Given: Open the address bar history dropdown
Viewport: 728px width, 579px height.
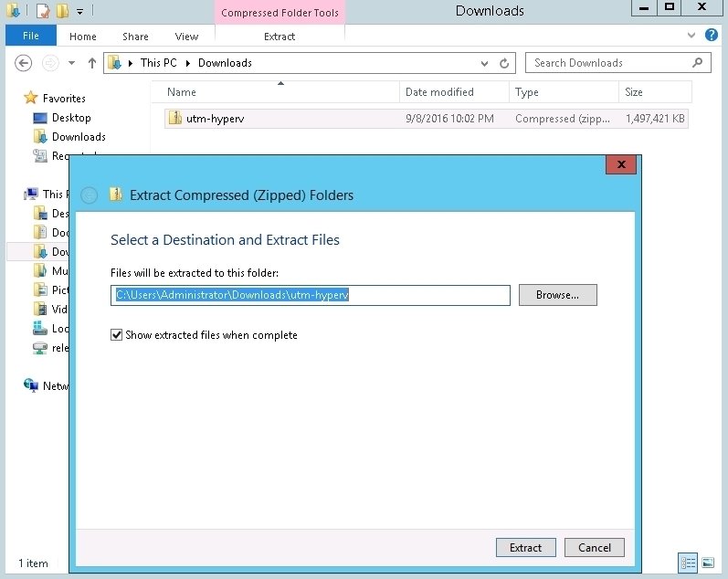Looking at the screenshot, I should (x=484, y=63).
